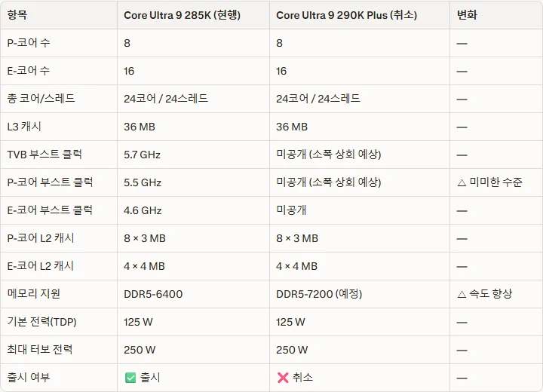Select the 최대 터보 전력 row label
Screen dimensions: 543x392
point(40,350)
